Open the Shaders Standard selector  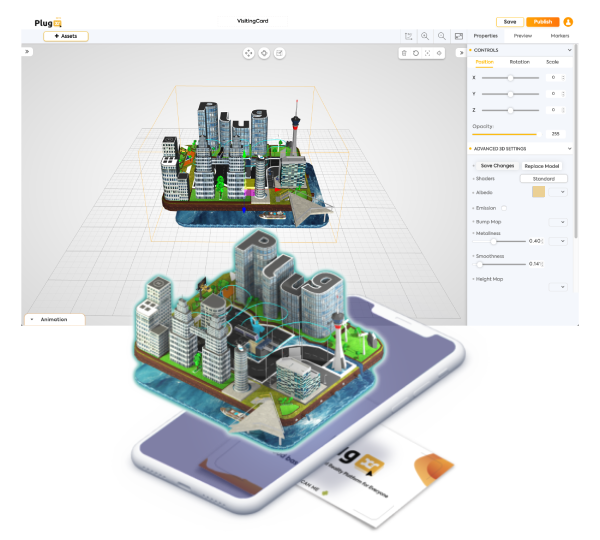[x=543, y=179]
